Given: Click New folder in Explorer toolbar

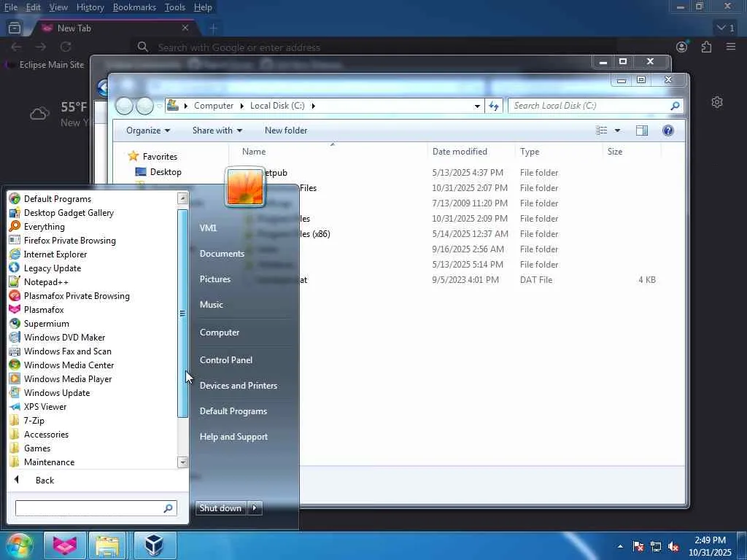Looking at the screenshot, I should click(286, 130).
